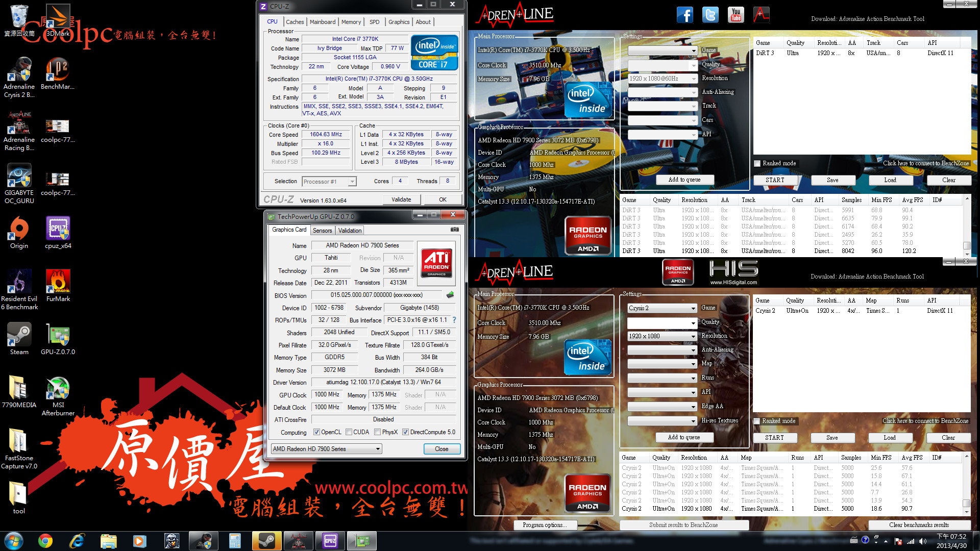This screenshot has width=980, height=551.
Task: Open the Memory tab in CPU-Z
Action: (x=351, y=22)
